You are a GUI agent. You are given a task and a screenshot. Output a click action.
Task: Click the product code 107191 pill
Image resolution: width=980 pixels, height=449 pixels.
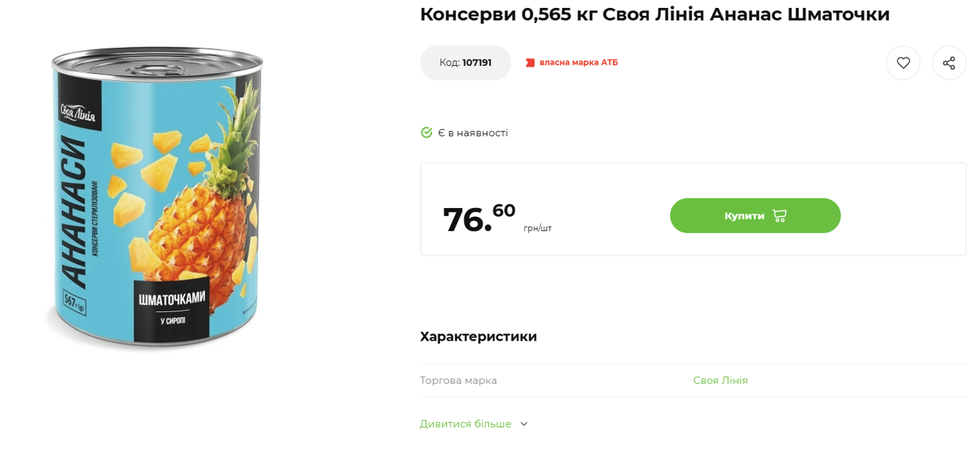pyautogui.click(x=465, y=63)
